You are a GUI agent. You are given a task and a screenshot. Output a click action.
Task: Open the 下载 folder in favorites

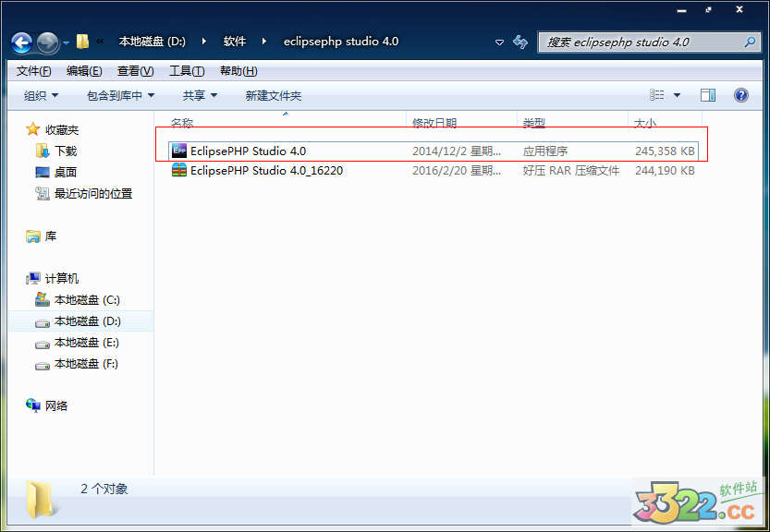[66, 151]
